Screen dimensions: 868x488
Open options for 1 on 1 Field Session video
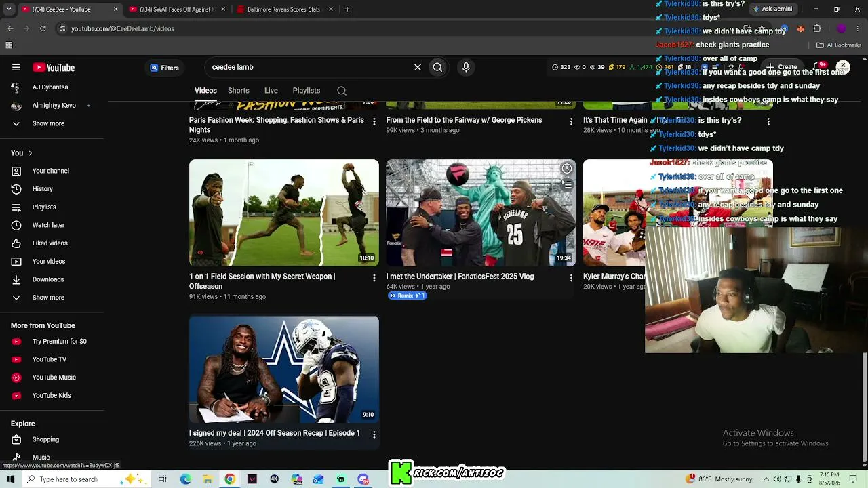(374, 278)
